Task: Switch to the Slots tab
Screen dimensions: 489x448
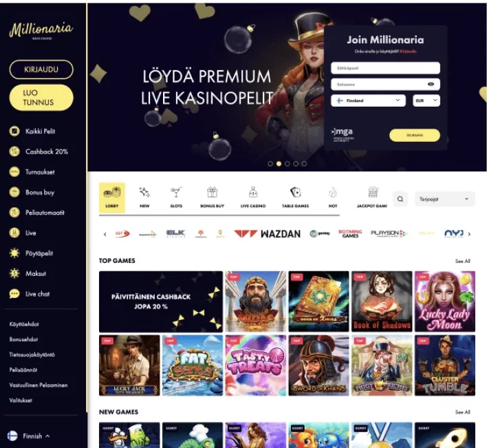Action: (176, 198)
